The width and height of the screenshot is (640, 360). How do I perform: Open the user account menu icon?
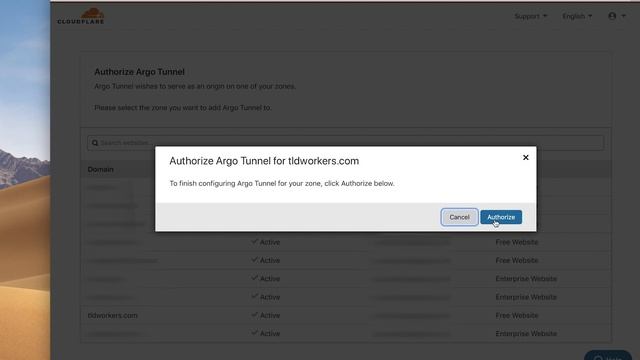click(x=617, y=16)
